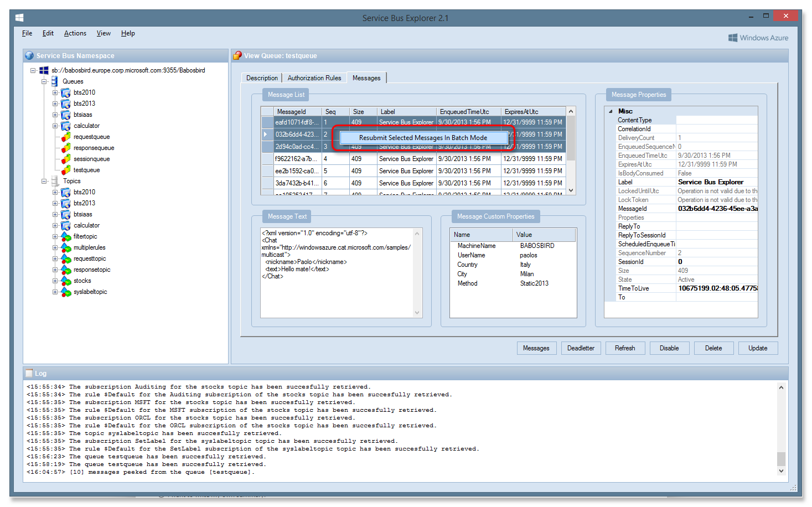Expand the syslabeltopic node
Viewport: 812px width, 507px height.
click(x=55, y=292)
